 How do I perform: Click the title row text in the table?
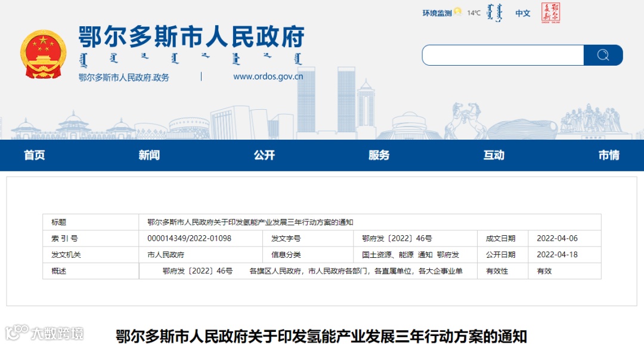[250, 223]
